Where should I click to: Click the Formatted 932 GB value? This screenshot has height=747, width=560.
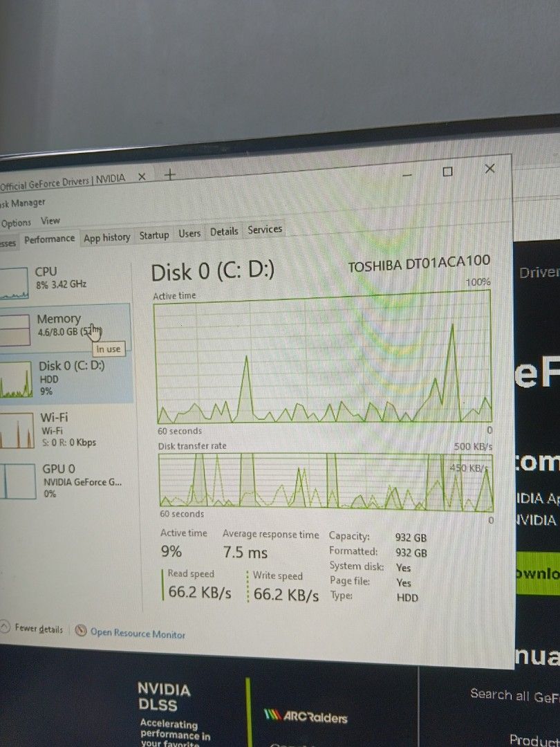tap(411, 553)
